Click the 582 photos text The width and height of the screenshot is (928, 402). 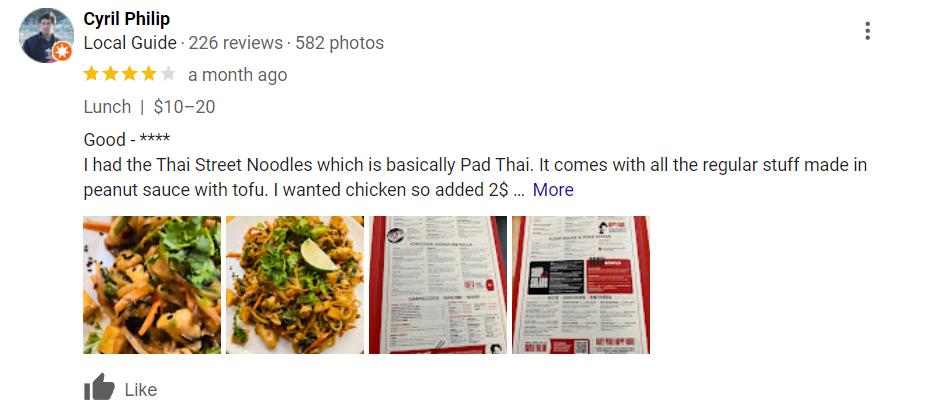pyautogui.click(x=340, y=43)
